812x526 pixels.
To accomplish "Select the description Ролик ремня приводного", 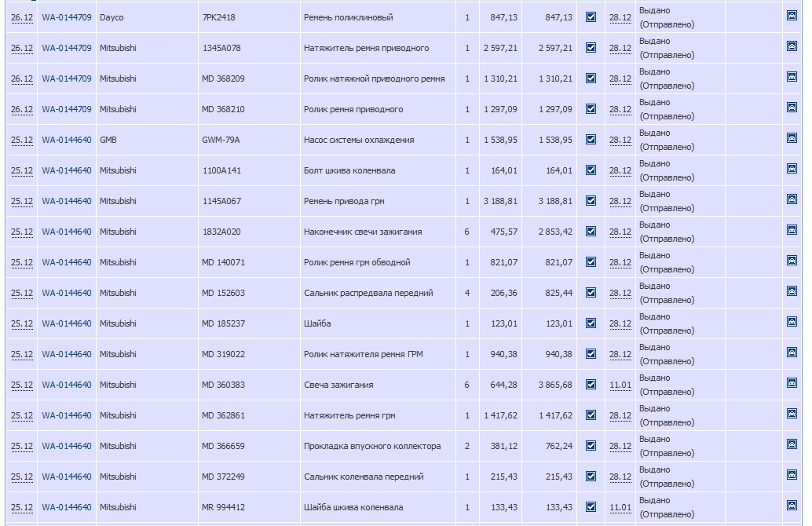I will coord(353,109).
